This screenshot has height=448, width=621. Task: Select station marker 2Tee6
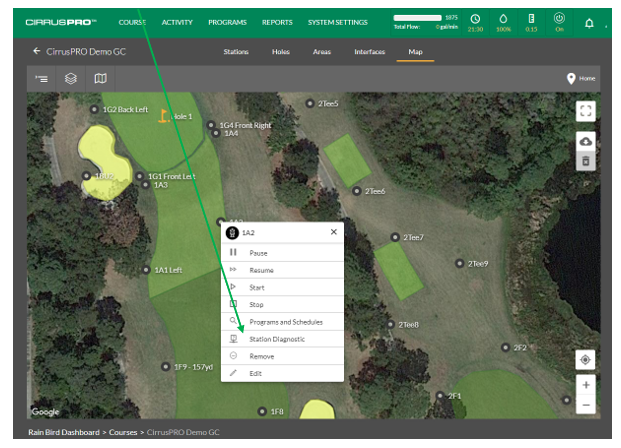[x=357, y=191]
